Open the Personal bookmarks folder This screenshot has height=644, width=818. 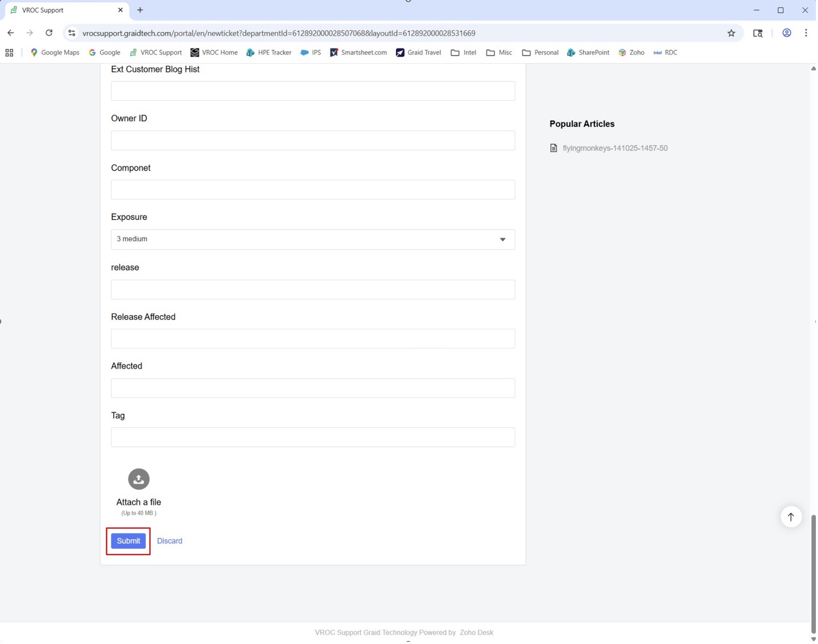click(541, 53)
